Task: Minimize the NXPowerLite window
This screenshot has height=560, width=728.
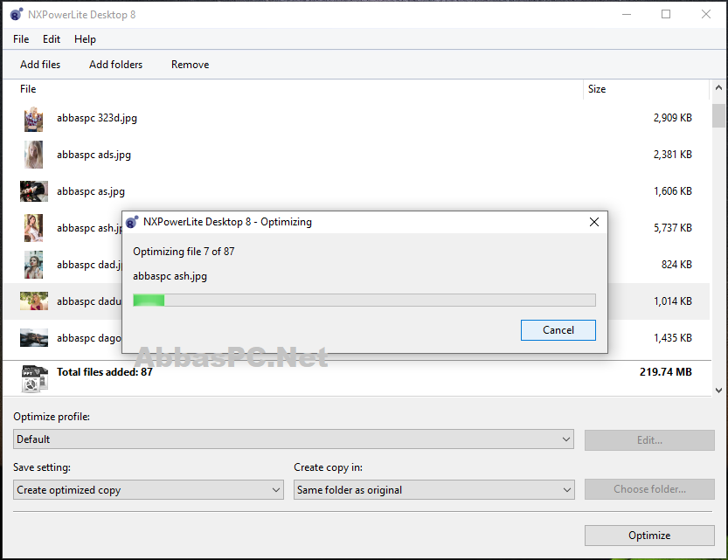Action: (x=627, y=14)
